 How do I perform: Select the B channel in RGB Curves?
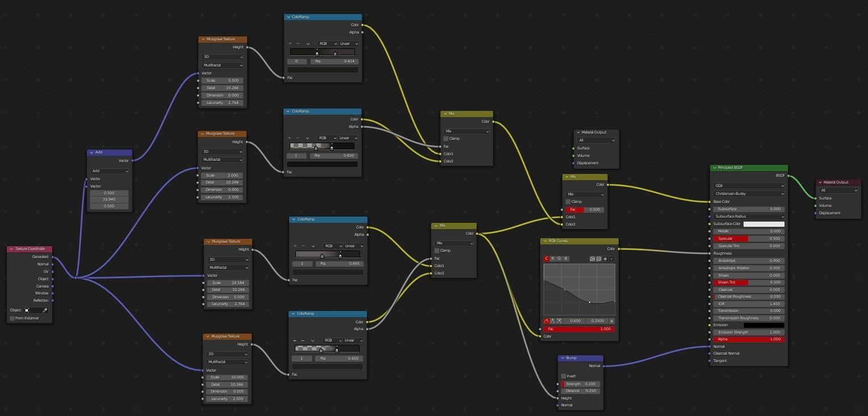pos(565,259)
